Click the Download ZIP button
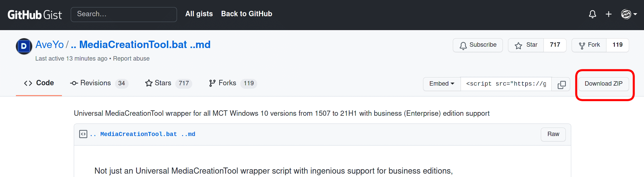 [x=603, y=84]
